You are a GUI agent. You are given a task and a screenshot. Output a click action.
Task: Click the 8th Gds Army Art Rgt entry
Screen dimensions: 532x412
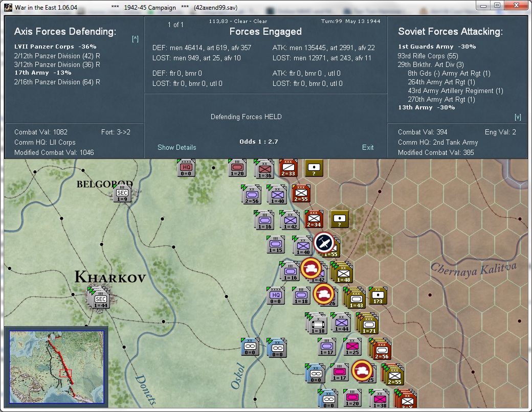[449, 74]
